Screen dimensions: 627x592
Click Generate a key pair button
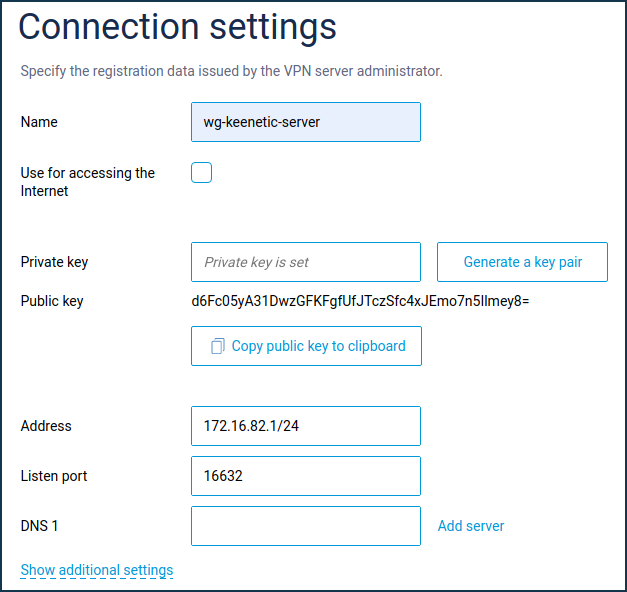point(522,262)
